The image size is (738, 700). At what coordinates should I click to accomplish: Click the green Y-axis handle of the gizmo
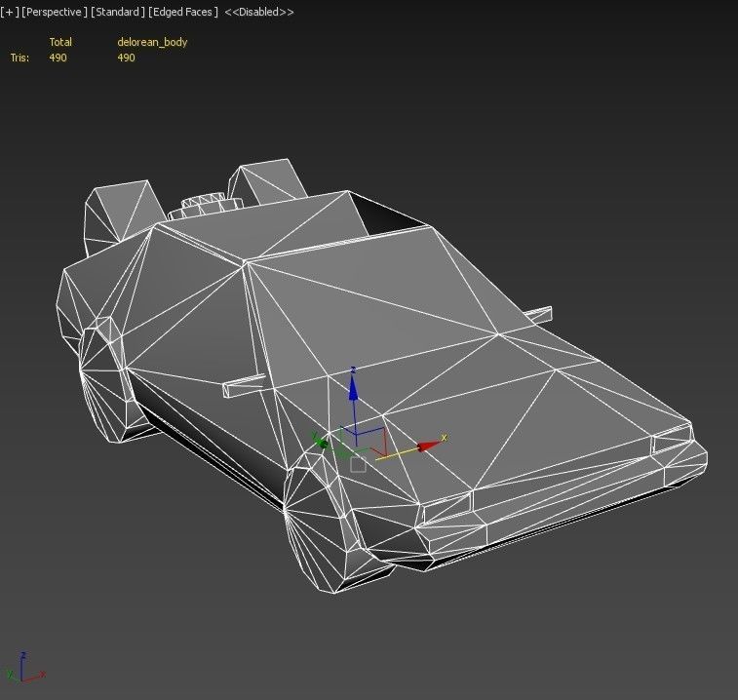[x=323, y=443]
